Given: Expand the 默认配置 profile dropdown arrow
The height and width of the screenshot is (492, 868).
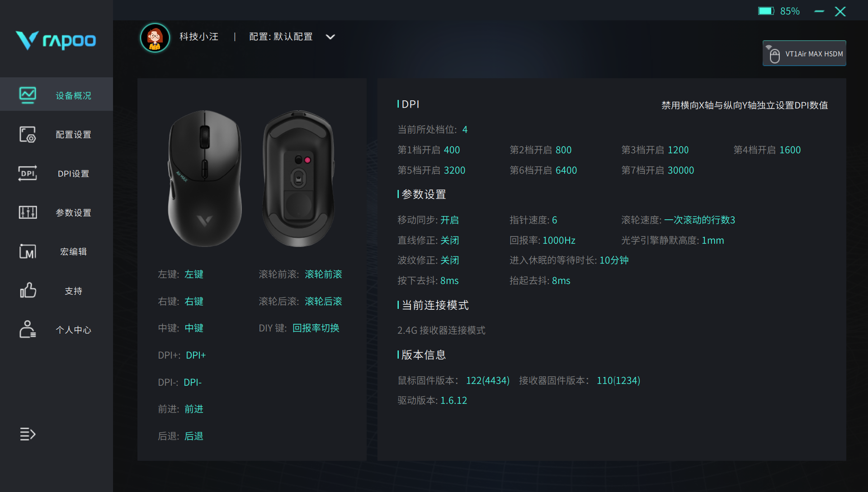Looking at the screenshot, I should pos(330,37).
